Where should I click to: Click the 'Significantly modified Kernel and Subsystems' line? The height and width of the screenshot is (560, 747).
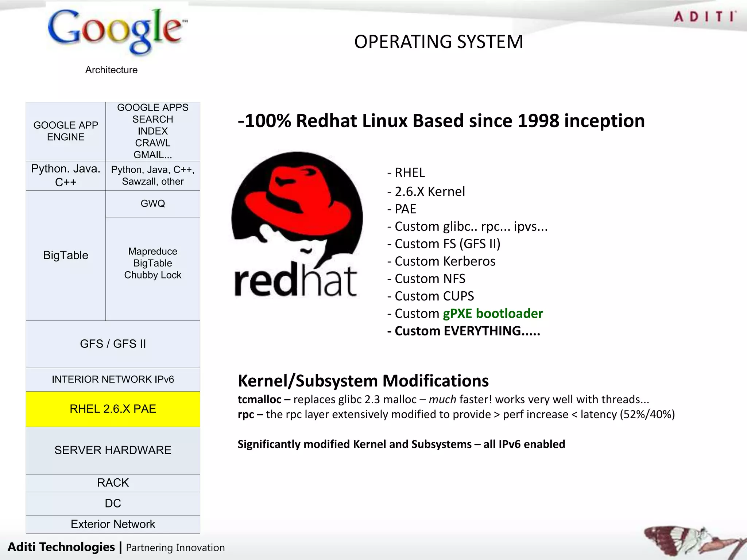click(x=401, y=444)
